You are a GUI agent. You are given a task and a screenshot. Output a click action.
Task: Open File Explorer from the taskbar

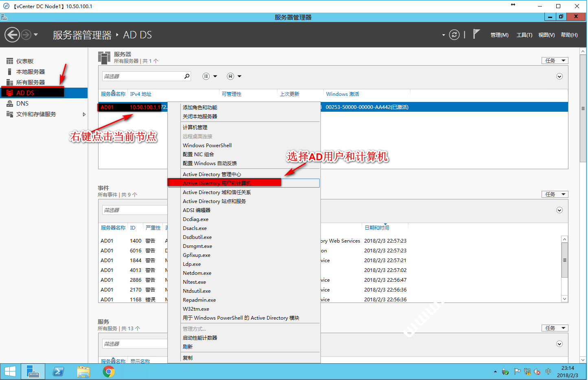[83, 371]
